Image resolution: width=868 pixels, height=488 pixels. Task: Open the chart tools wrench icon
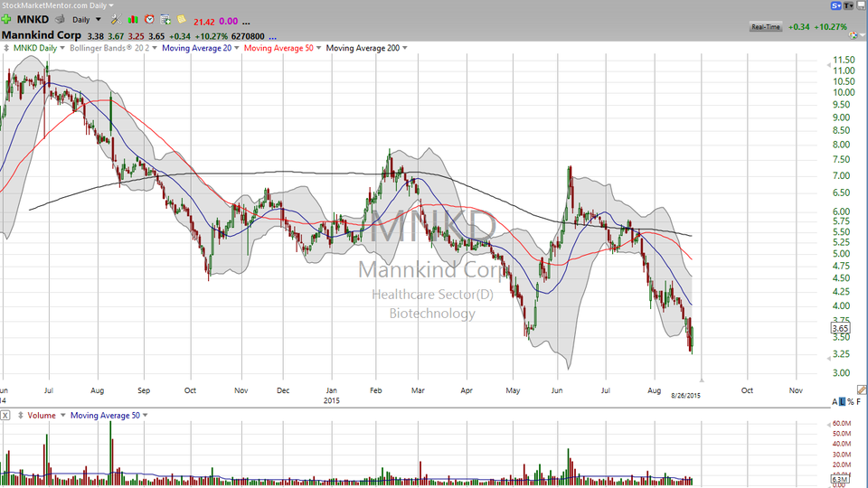pyautogui.click(x=116, y=19)
